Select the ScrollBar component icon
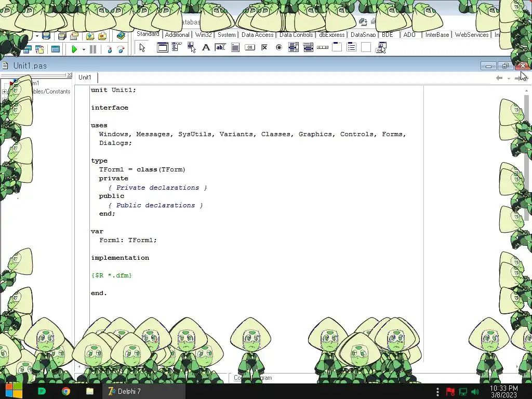This screenshot has height=399, width=532. coord(323,47)
